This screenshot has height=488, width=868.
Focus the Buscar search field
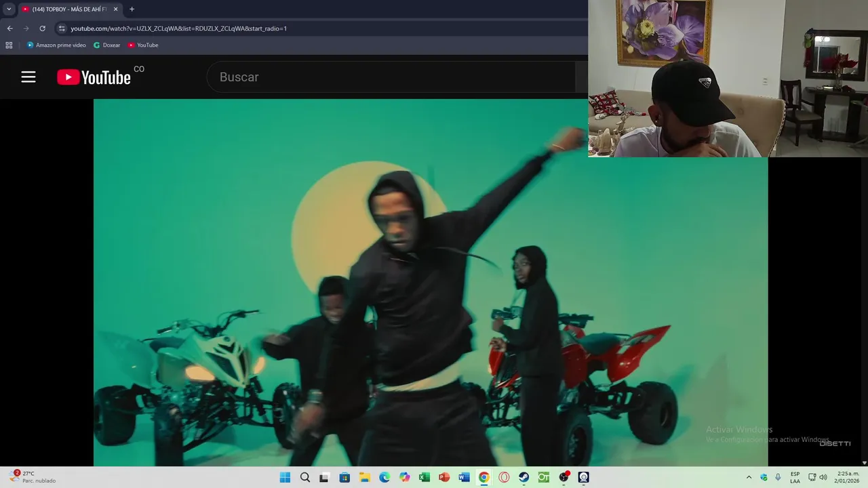coord(391,77)
